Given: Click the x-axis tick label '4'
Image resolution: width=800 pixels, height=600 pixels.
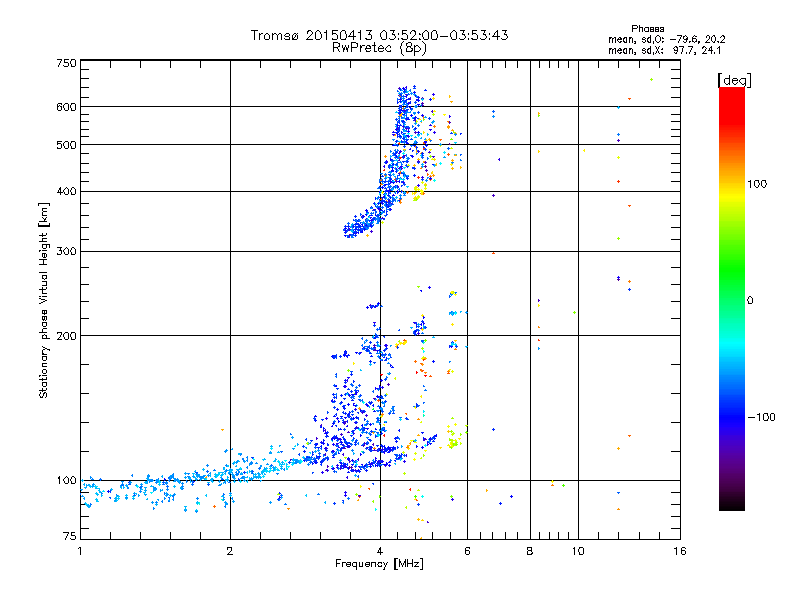Looking at the screenshot, I should (x=380, y=551).
